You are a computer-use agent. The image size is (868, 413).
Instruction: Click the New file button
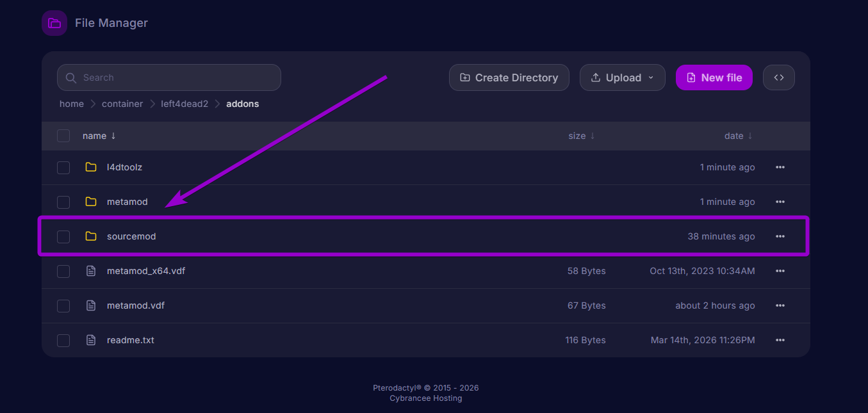pyautogui.click(x=714, y=77)
